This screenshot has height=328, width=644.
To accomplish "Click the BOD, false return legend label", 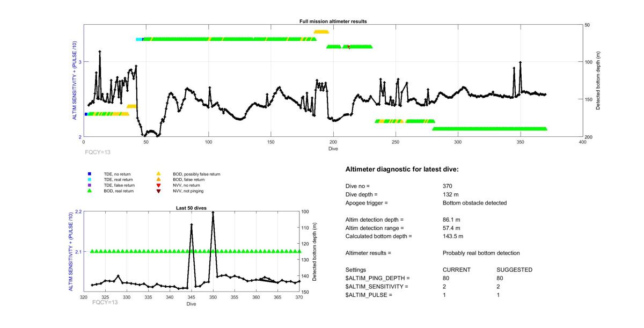I will pyautogui.click(x=188, y=179).
